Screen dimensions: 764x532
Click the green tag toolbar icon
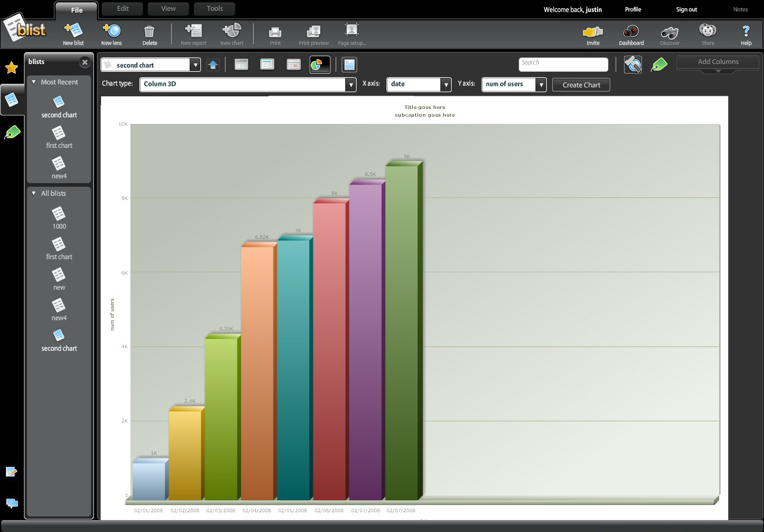point(659,65)
